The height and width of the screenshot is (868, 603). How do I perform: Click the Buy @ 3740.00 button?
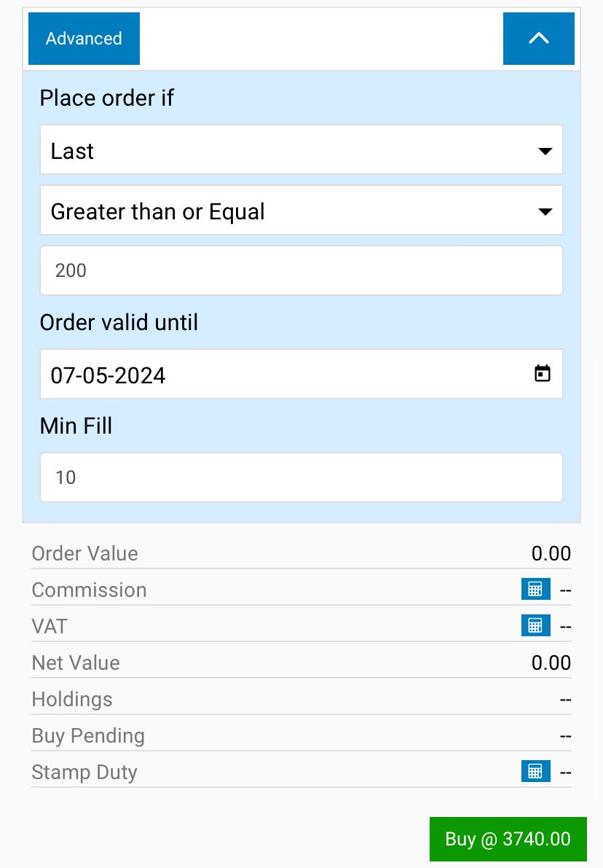pos(508,839)
